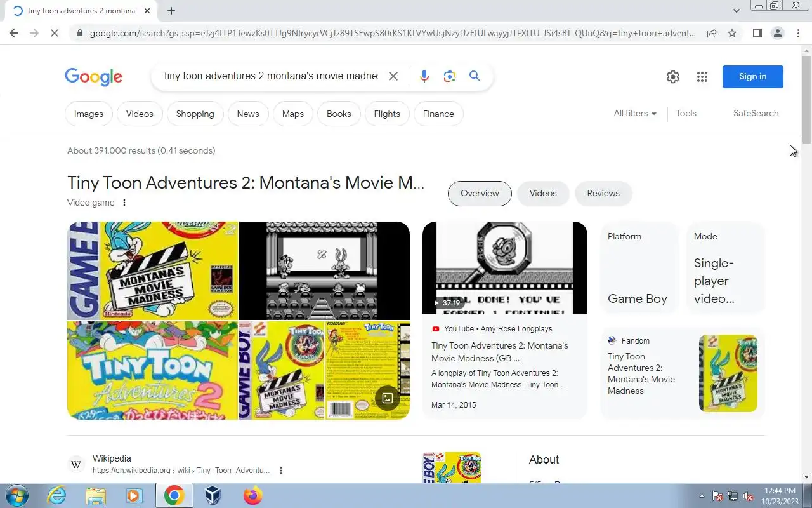
Task: Switch to Videos search filter
Action: tap(140, 114)
